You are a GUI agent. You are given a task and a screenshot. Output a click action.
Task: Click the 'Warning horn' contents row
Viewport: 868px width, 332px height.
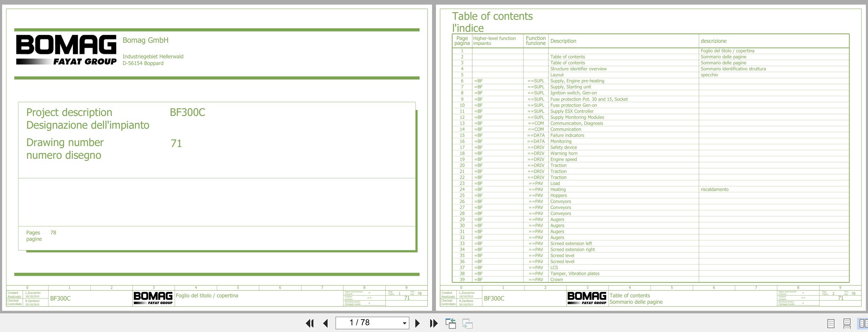(564, 153)
